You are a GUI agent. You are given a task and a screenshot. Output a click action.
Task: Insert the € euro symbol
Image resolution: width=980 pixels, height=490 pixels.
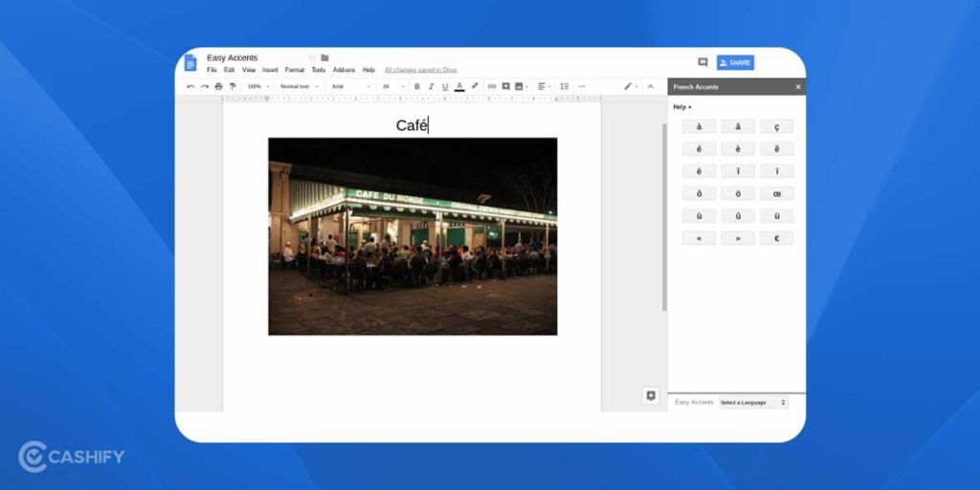point(776,238)
